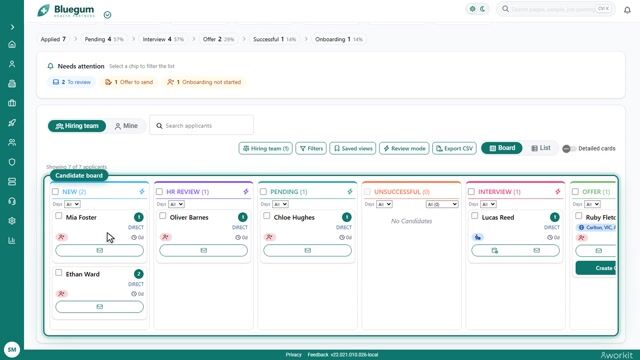The image size is (640, 360).
Task: Open Saved views
Action: pos(353,149)
